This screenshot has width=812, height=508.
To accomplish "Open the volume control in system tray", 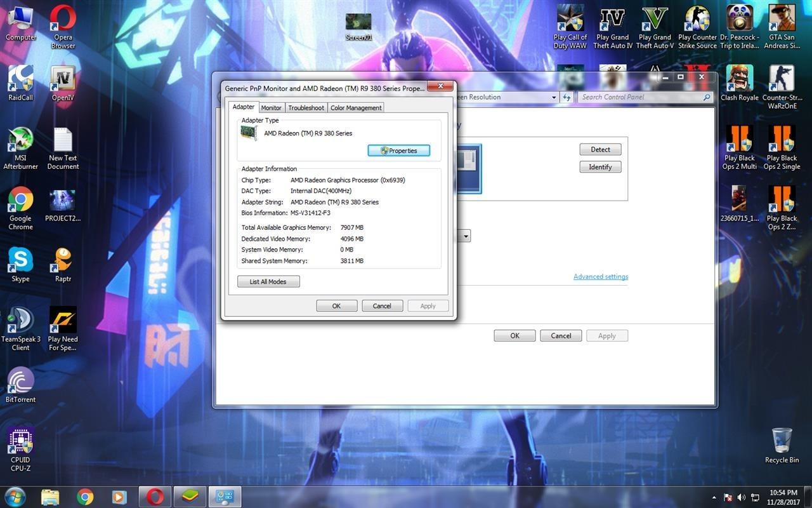I will pos(740,497).
